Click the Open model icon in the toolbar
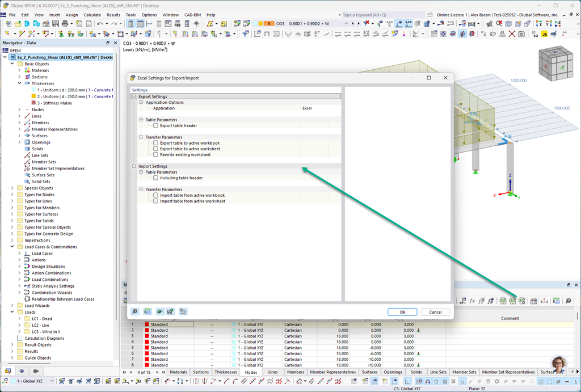 tap(17, 23)
